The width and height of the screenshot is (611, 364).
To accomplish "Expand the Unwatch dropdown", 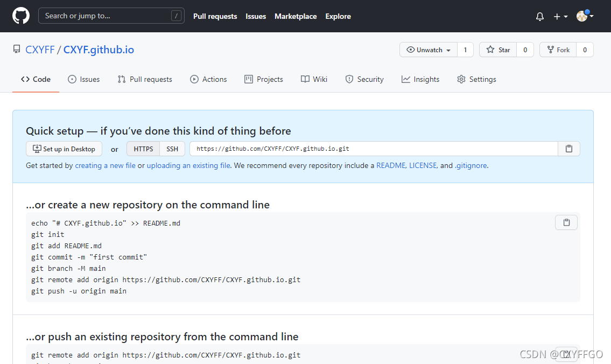I will (x=429, y=50).
